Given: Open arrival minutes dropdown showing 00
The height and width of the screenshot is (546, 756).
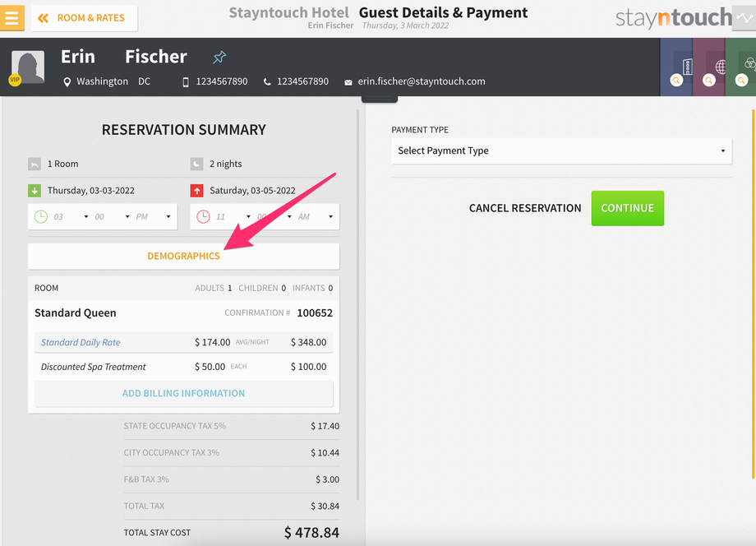Looking at the screenshot, I should point(113,217).
